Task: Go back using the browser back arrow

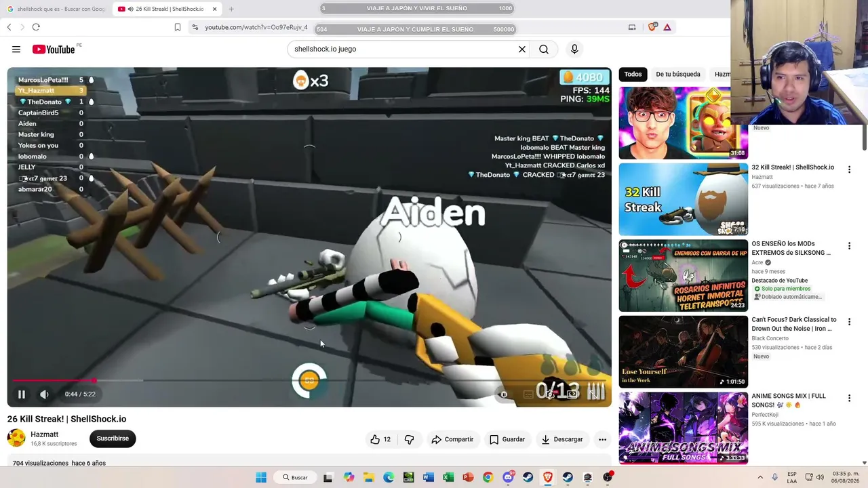Action: click(9, 27)
